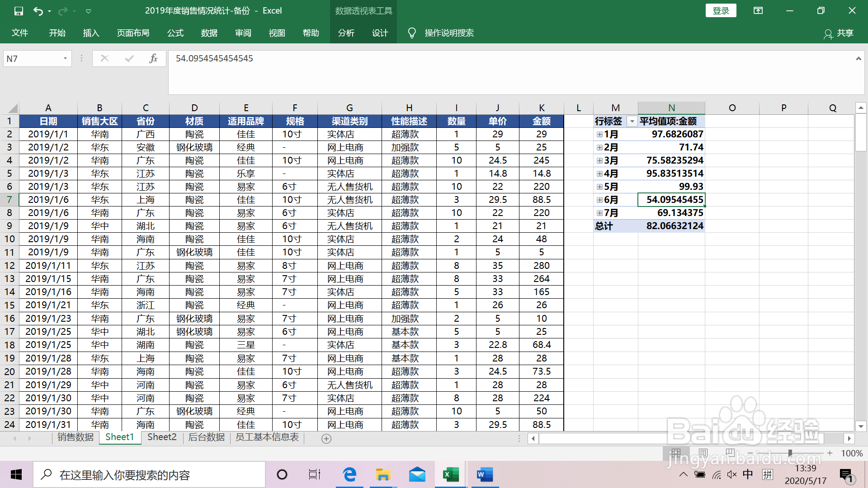Open Cortana circle icon on taskbar
This screenshot has height=488, width=868.
click(x=282, y=474)
